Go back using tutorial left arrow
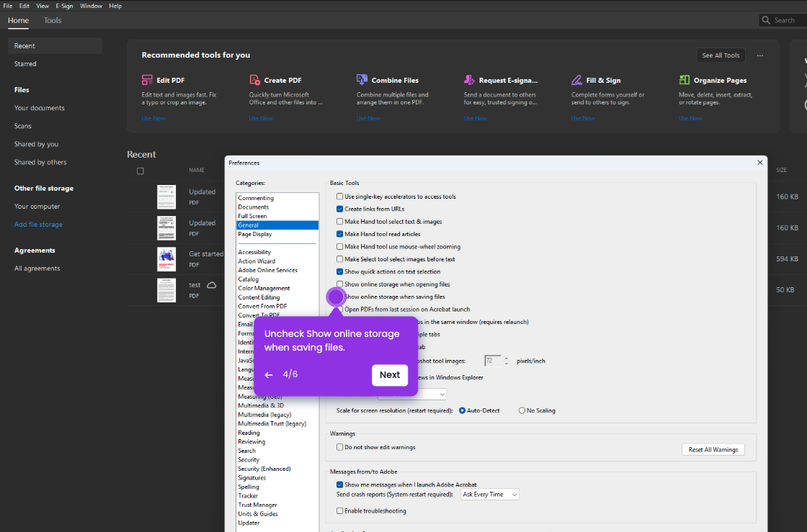The height and width of the screenshot is (532, 807). pyautogui.click(x=269, y=375)
